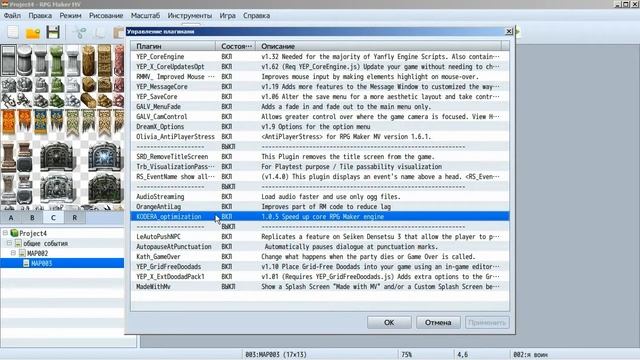Image resolution: width=640 pixels, height=360 pixels.
Task: Click the Project4 root icon in tree
Action: point(15,233)
